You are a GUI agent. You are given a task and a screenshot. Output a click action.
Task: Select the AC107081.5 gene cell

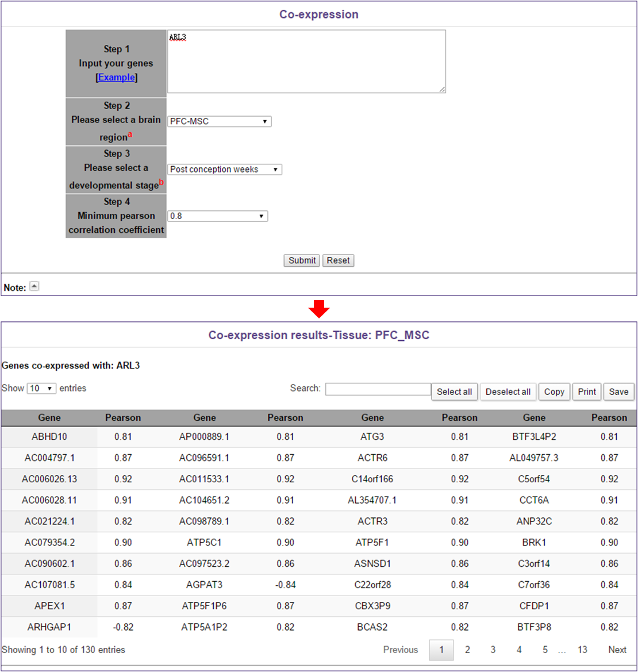pyautogui.click(x=49, y=585)
